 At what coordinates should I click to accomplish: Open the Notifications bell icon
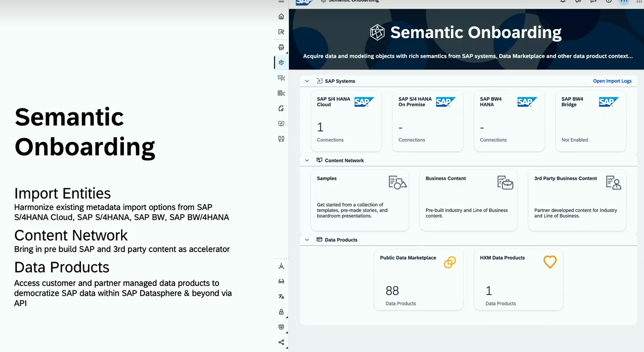tap(563, 2)
